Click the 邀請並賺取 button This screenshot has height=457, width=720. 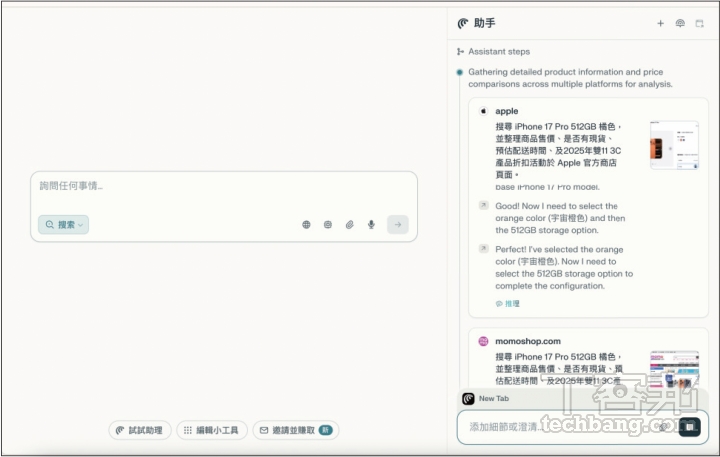coord(296,430)
